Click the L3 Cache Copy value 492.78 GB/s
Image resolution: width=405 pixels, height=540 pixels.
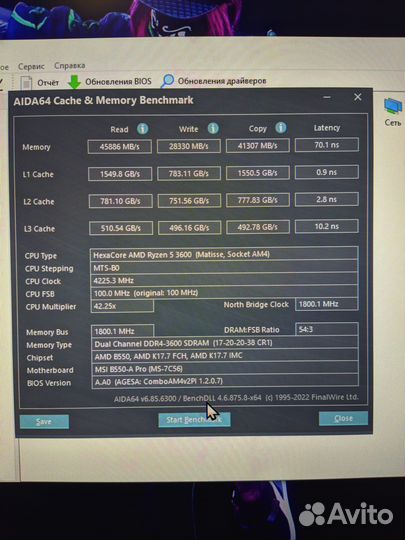click(x=258, y=227)
